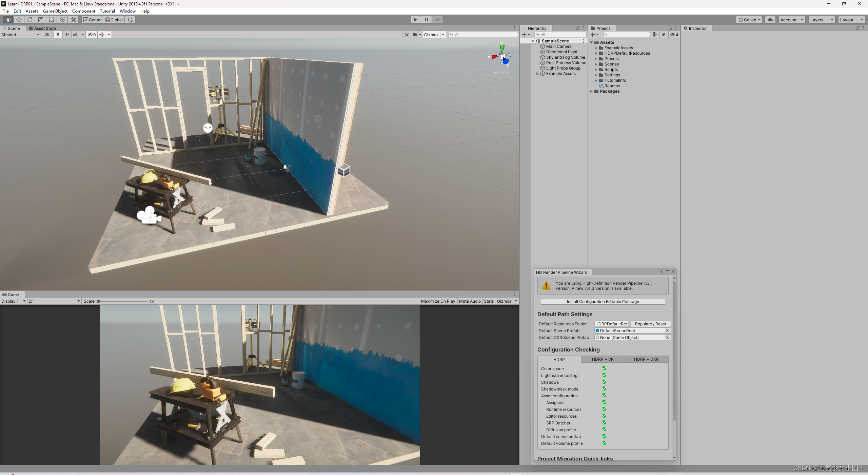Open the Layers dropdown
The height and width of the screenshot is (475, 868).
click(821, 20)
